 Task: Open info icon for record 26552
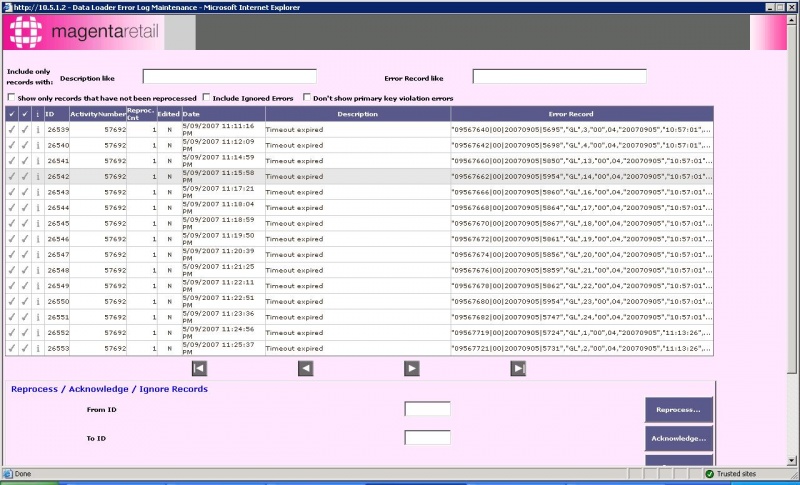[38, 333]
